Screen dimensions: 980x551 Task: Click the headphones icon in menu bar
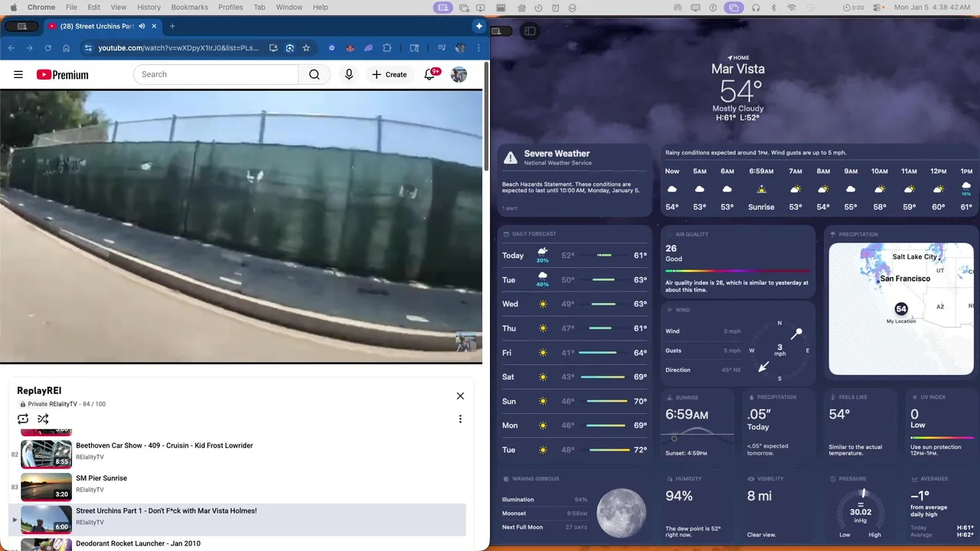(756, 8)
